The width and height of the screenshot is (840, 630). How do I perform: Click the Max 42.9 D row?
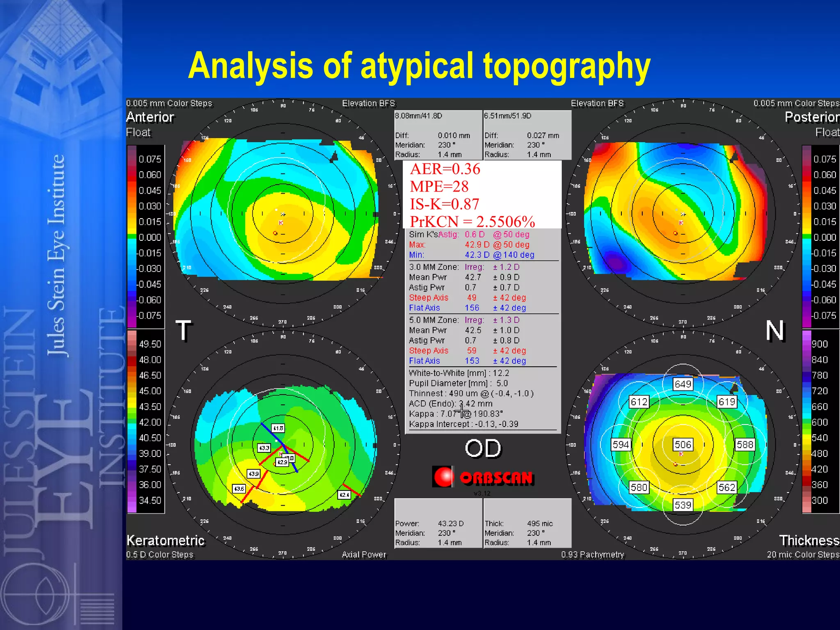click(469, 244)
